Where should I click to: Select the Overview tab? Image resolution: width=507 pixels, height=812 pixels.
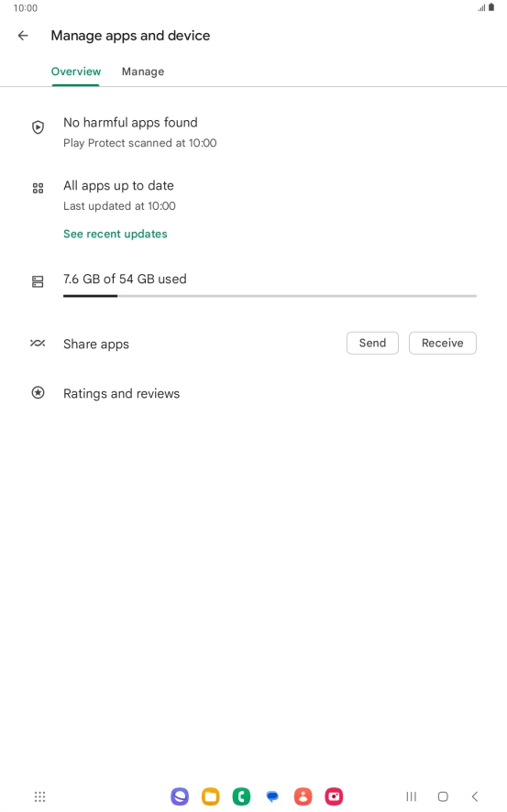[76, 71]
